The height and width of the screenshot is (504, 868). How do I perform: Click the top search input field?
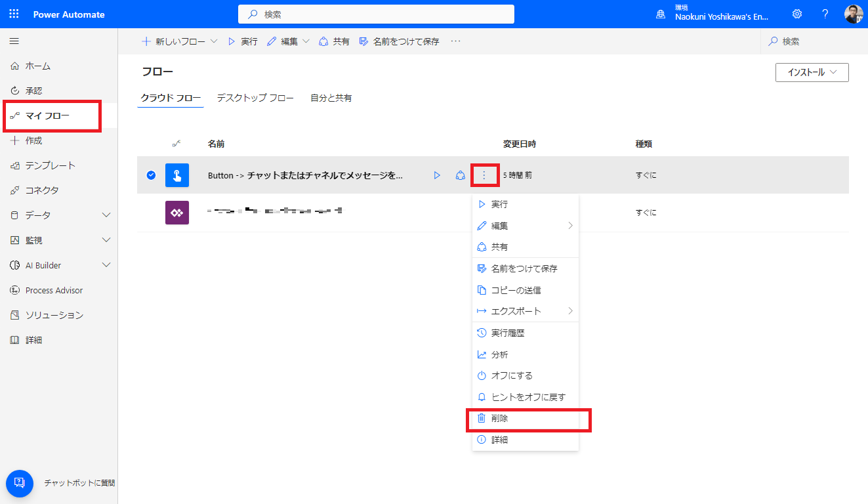tap(375, 14)
